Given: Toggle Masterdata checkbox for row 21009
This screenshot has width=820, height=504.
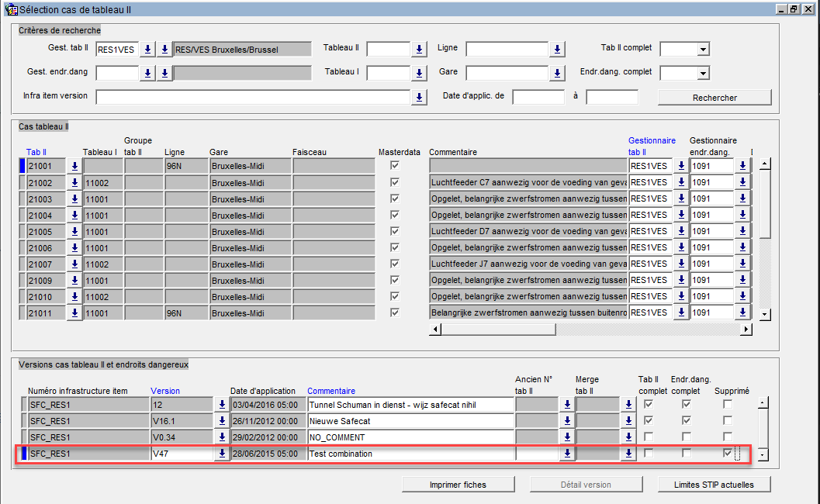Looking at the screenshot, I should point(395,280).
